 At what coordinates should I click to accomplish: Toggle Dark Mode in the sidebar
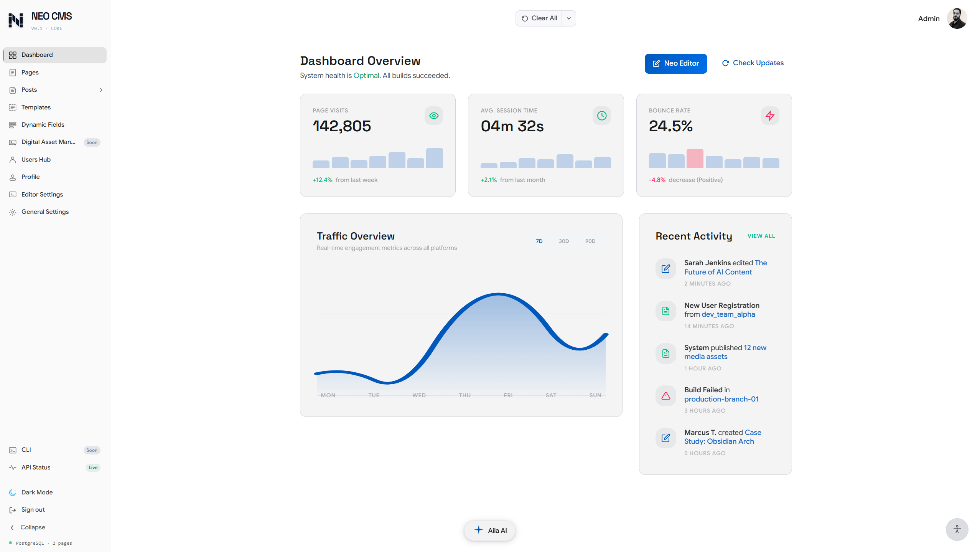[x=37, y=492]
